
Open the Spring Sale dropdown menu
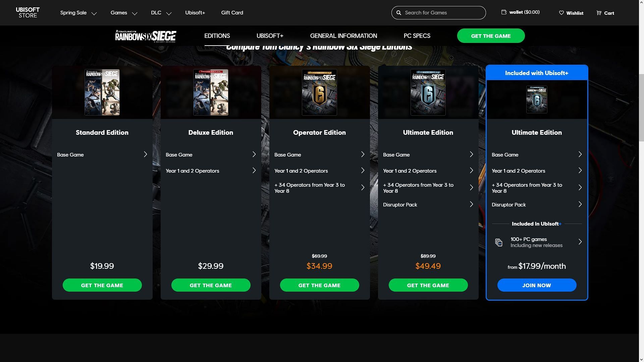[78, 12]
